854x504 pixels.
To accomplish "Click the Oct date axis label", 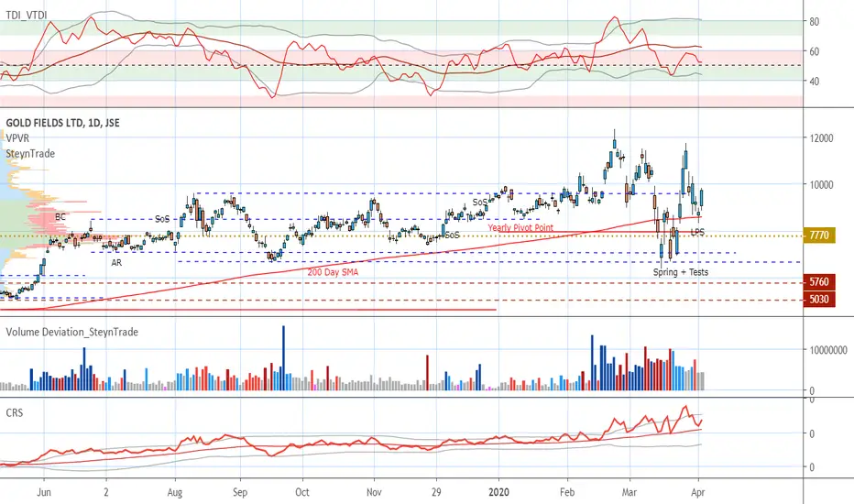I will tap(301, 492).
